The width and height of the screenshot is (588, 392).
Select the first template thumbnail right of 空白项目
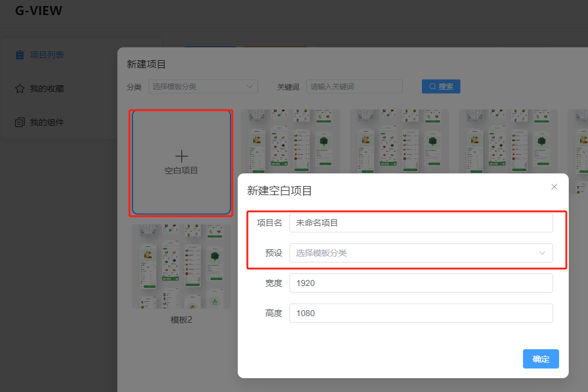point(290,141)
